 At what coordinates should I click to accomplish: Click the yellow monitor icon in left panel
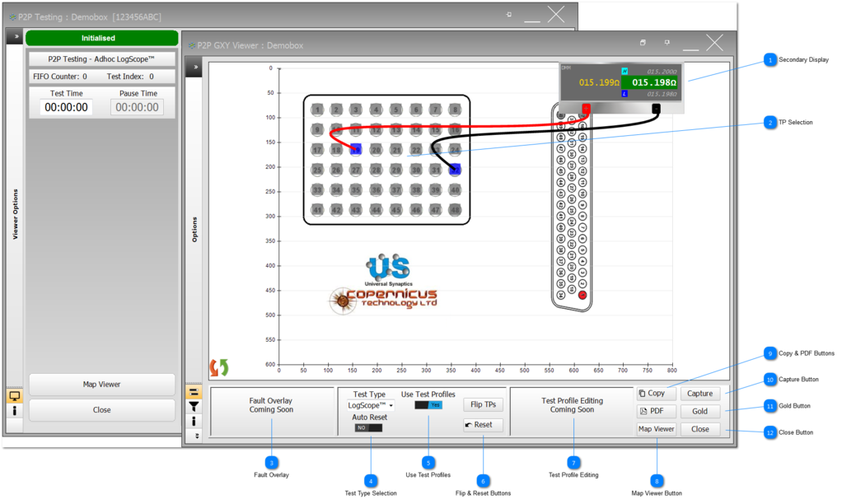point(14,395)
